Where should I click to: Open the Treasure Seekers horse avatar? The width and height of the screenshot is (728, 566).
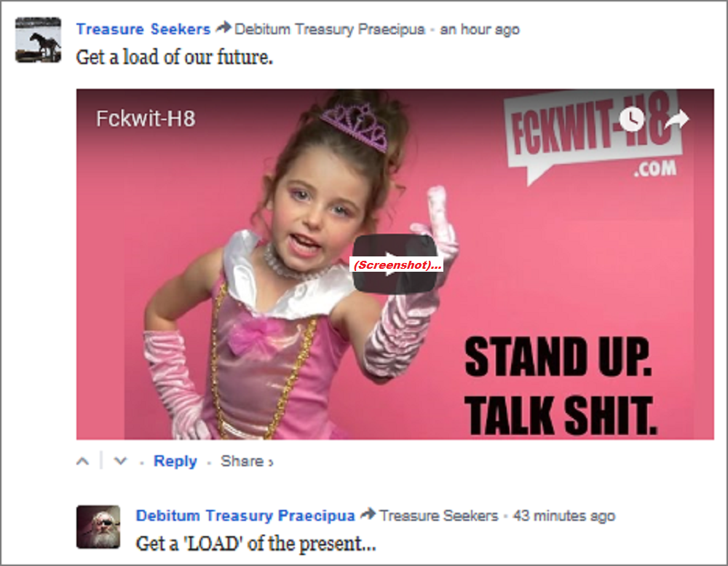pos(38,40)
